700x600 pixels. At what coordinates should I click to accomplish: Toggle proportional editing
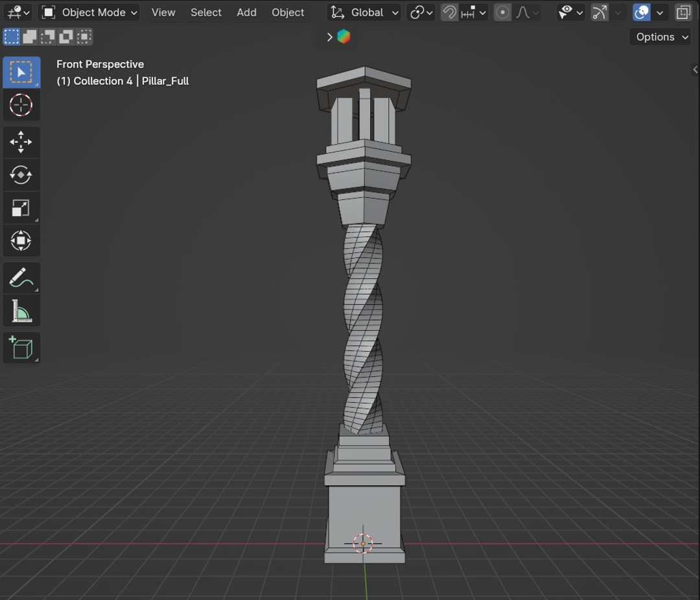[x=502, y=12]
